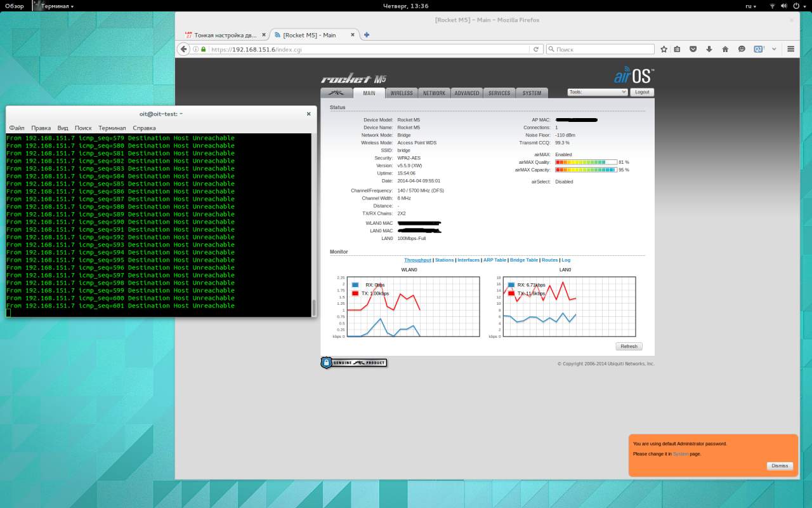Bookmark this page with the star icon
Viewport: 812px width, 508px height.
click(664, 49)
